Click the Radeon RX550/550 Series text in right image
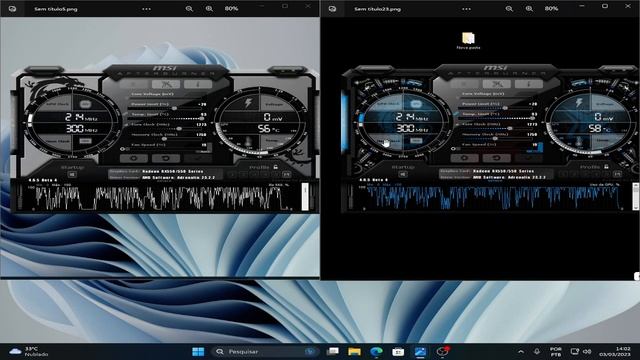Image resolution: width=640 pixels, height=360 pixels. 503,171
